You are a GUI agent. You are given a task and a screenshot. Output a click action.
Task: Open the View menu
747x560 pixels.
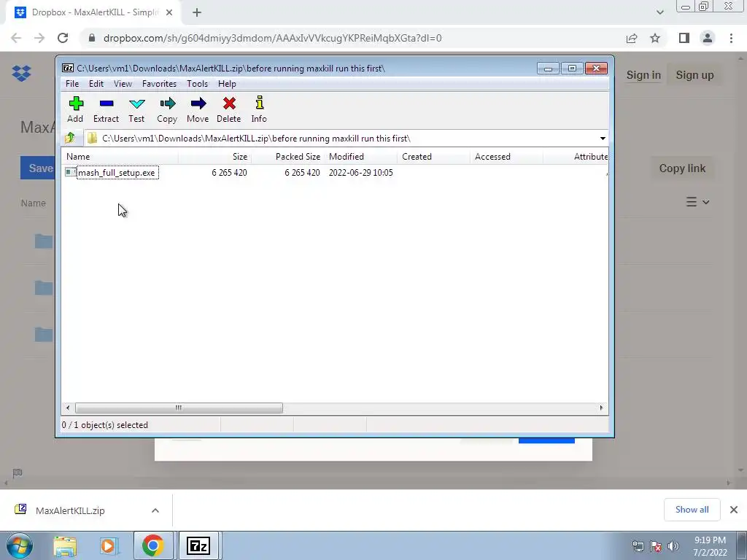pos(123,84)
